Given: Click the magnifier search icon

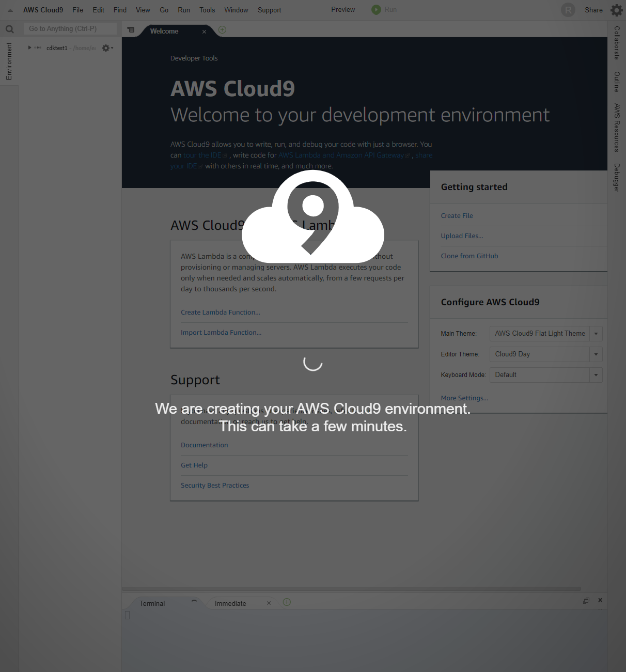Looking at the screenshot, I should click(9, 29).
